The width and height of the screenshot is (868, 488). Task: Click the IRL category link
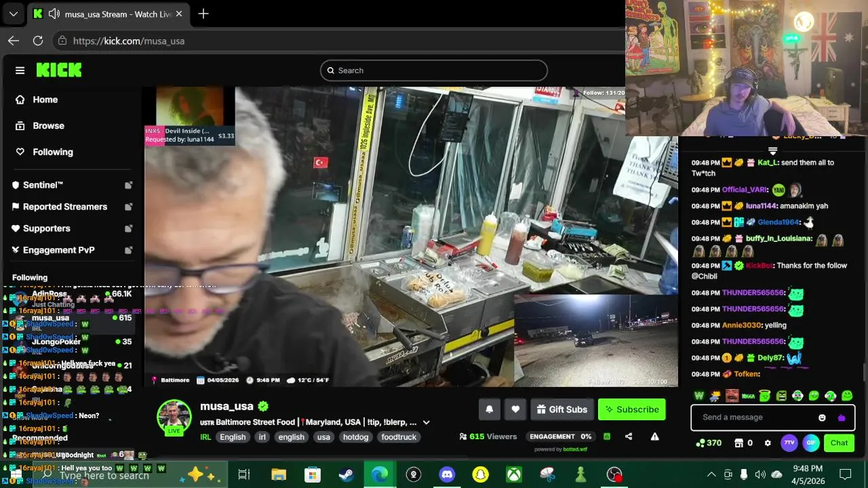point(205,437)
